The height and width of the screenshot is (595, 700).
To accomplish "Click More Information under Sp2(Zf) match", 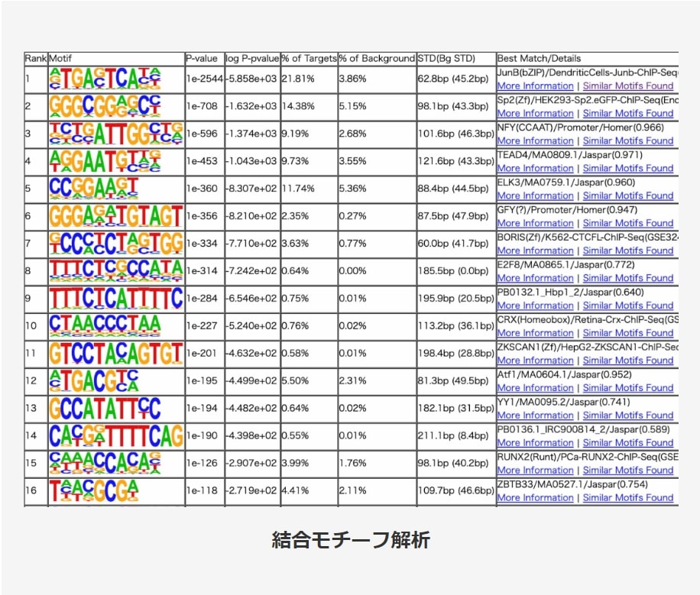I will 535,113.
